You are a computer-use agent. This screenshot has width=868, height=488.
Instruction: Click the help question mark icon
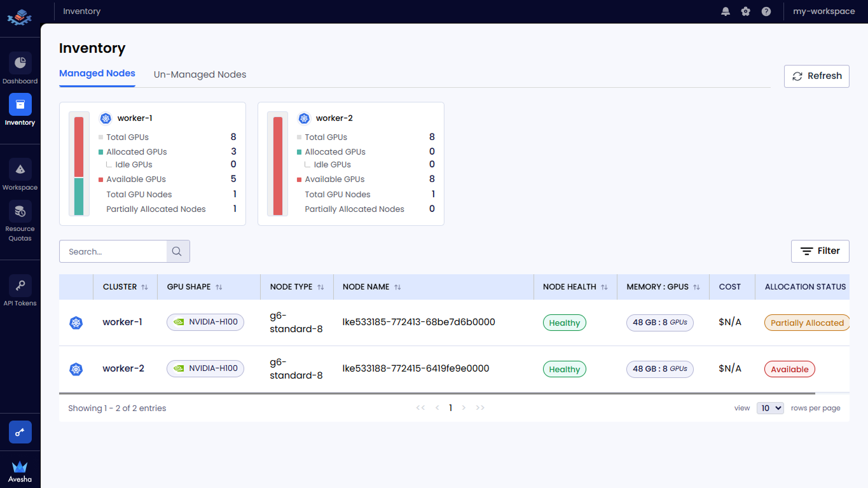766,11
